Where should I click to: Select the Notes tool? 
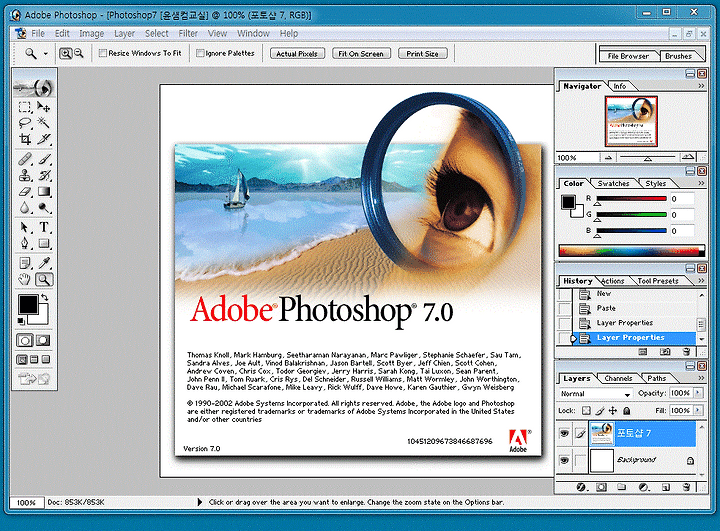click(25, 263)
